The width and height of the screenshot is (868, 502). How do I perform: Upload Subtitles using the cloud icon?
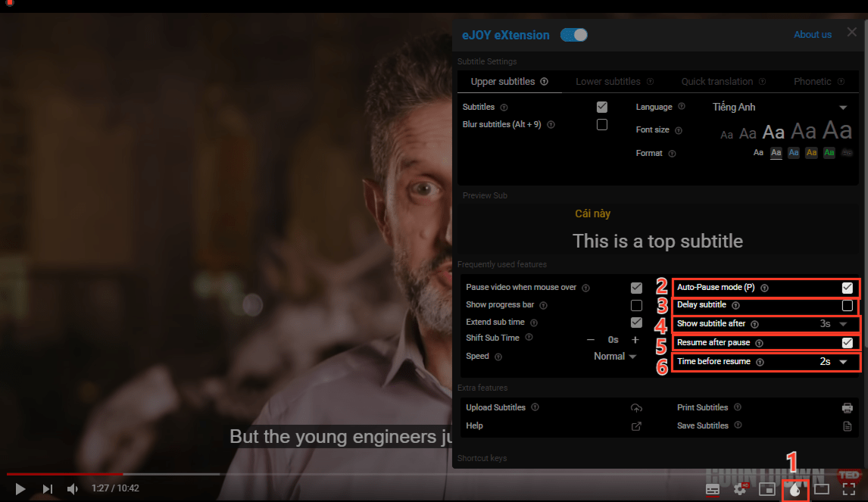pyautogui.click(x=637, y=407)
